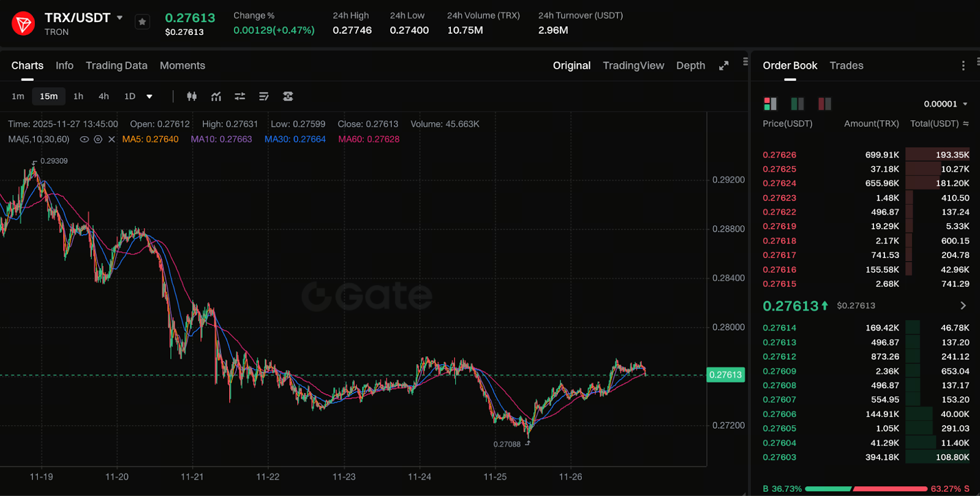Viewport: 980px width, 496px height.
Task: Expand more timeframe options dropdown
Action: (x=149, y=96)
